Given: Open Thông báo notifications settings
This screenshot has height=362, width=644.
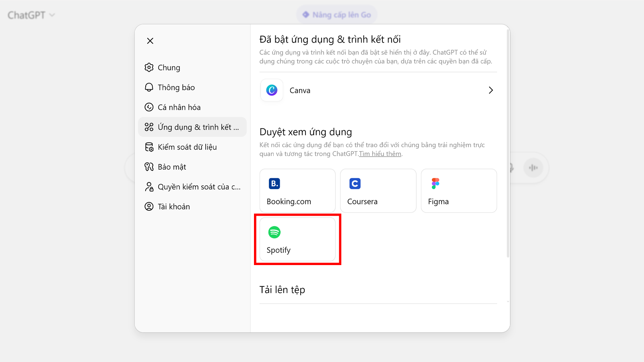Looking at the screenshot, I should 176,87.
